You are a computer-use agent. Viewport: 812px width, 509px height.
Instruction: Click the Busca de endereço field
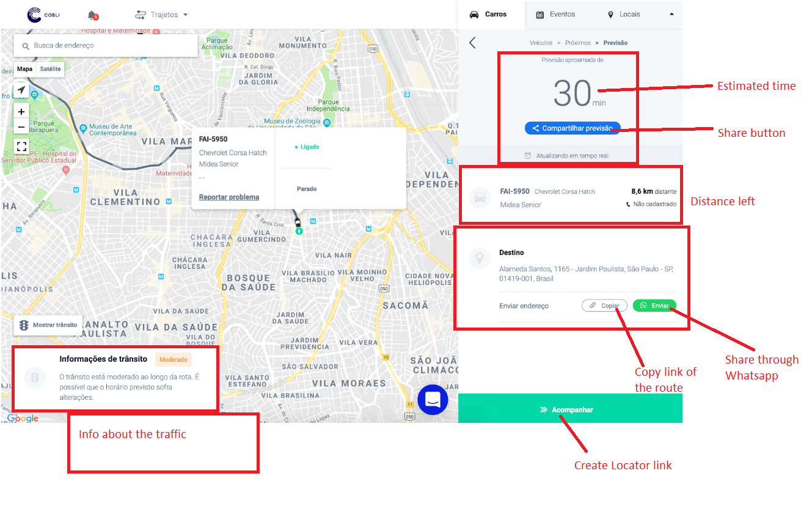click(x=106, y=46)
